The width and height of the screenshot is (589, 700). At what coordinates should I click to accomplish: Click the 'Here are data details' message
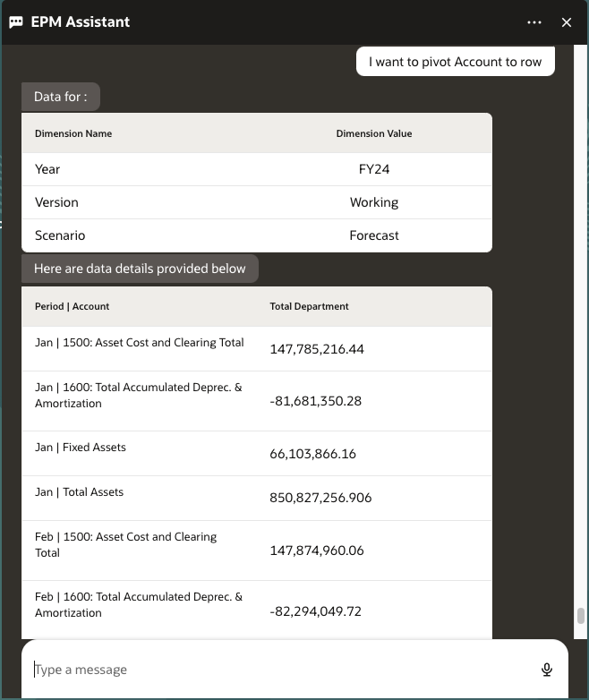click(x=140, y=269)
